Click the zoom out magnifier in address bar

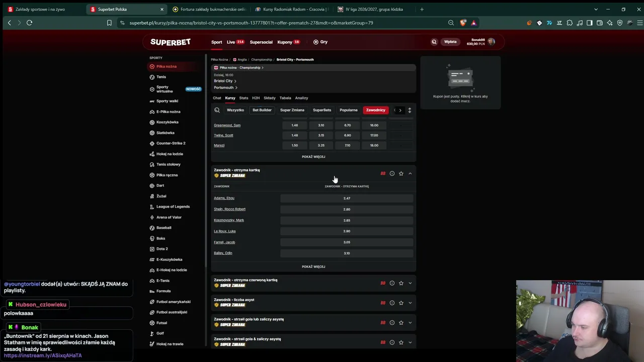click(451, 23)
